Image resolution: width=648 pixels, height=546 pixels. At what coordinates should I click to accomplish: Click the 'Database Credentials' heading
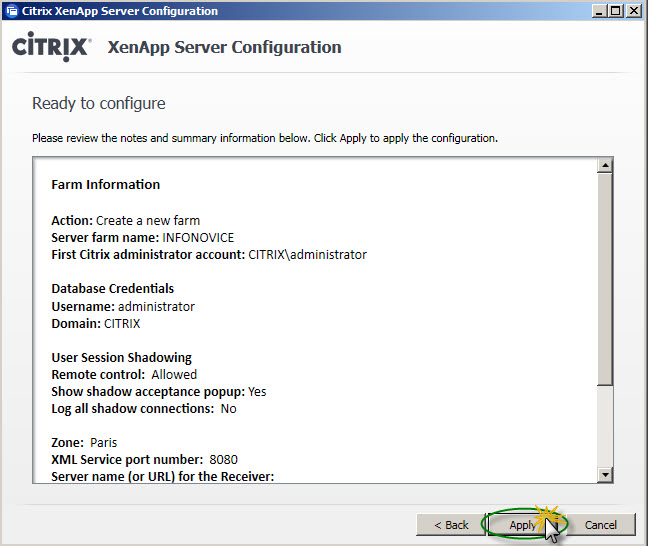coord(112,288)
